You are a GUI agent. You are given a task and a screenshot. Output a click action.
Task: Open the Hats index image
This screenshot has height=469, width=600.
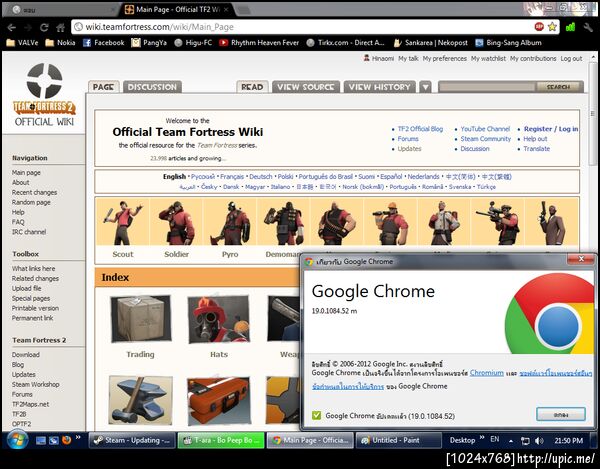coord(219,320)
